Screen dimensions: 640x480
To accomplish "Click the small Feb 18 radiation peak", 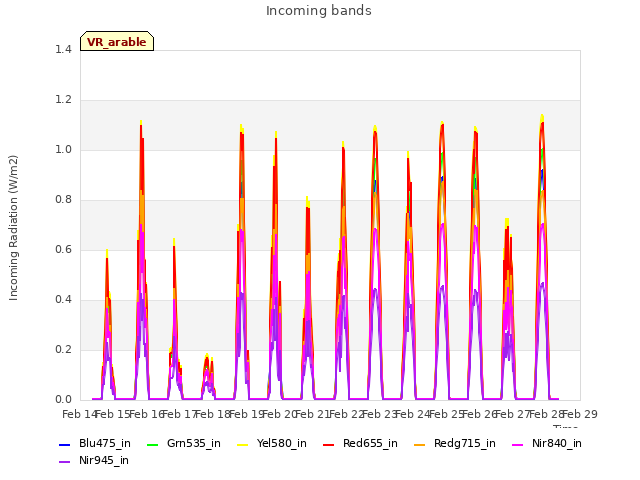I will (x=207, y=355).
